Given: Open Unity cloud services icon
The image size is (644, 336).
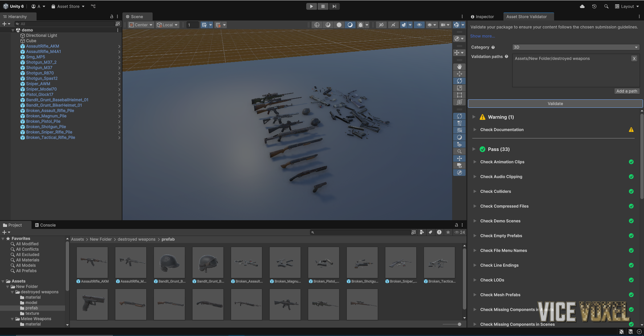Looking at the screenshot, I should pyautogui.click(x=582, y=6).
